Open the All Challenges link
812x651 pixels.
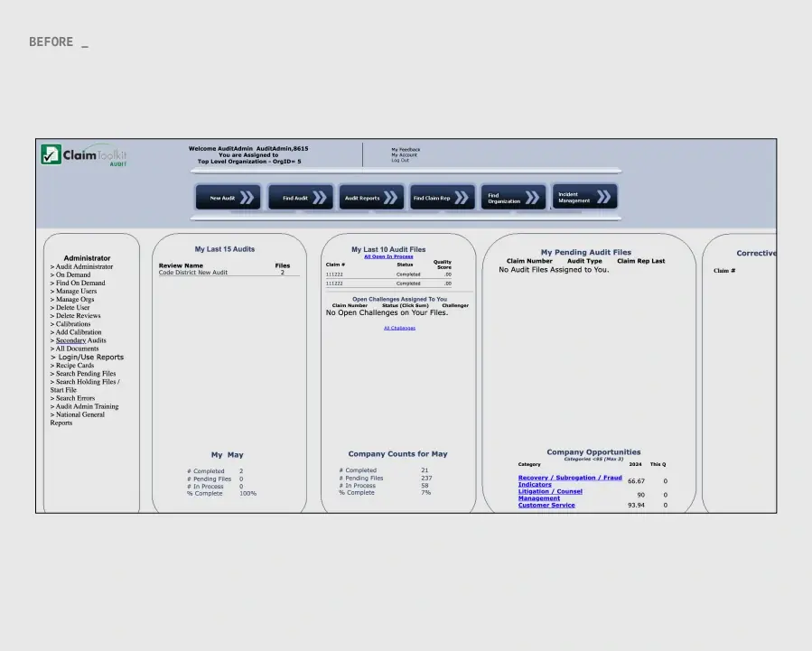point(399,328)
